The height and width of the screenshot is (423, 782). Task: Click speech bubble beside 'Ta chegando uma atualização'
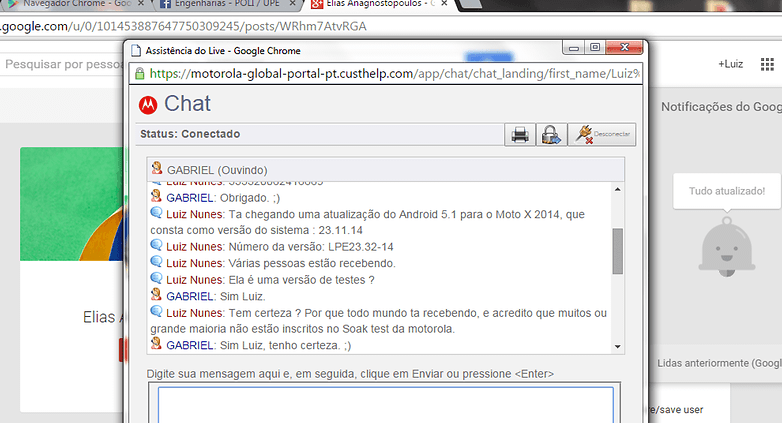coord(156,212)
